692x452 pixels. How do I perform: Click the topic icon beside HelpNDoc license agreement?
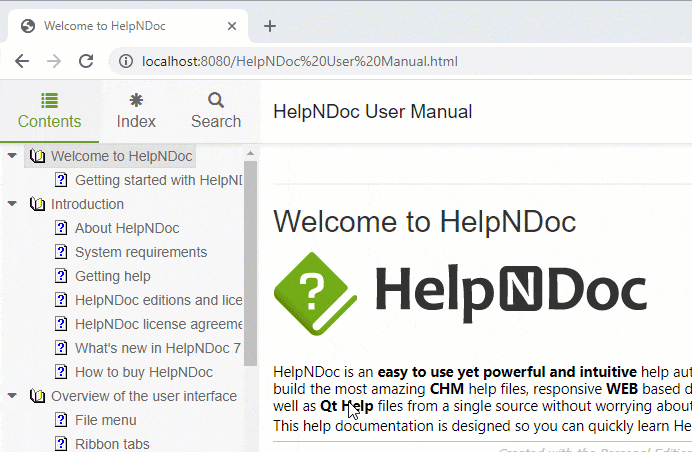61,324
